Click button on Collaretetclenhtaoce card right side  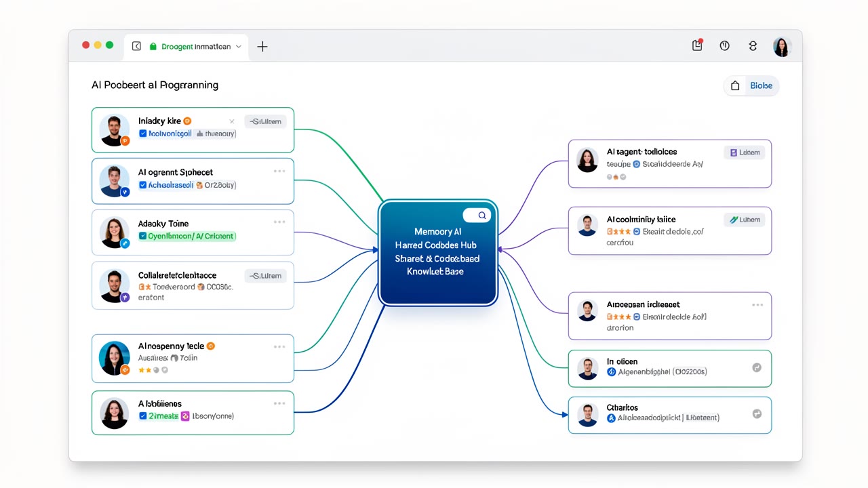click(x=265, y=276)
